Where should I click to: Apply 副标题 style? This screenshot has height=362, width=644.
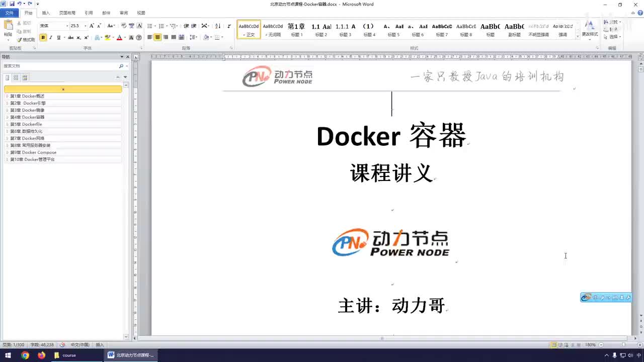pos(514,30)
